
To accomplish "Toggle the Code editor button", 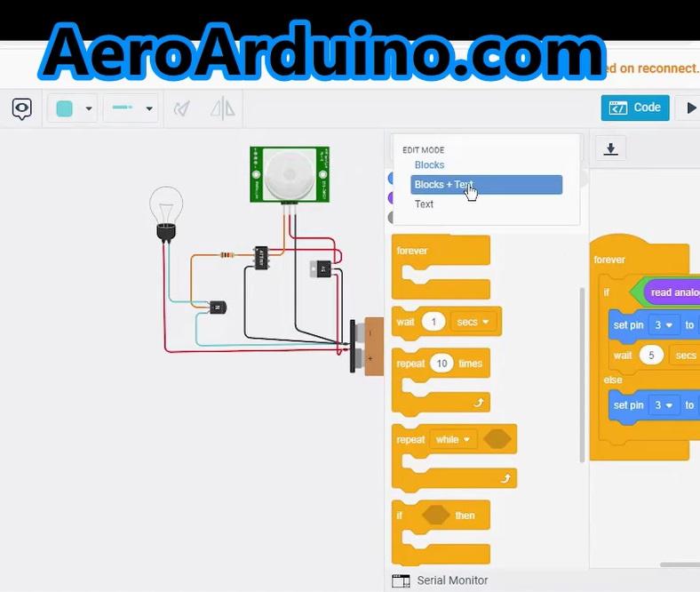I will 635,108.
